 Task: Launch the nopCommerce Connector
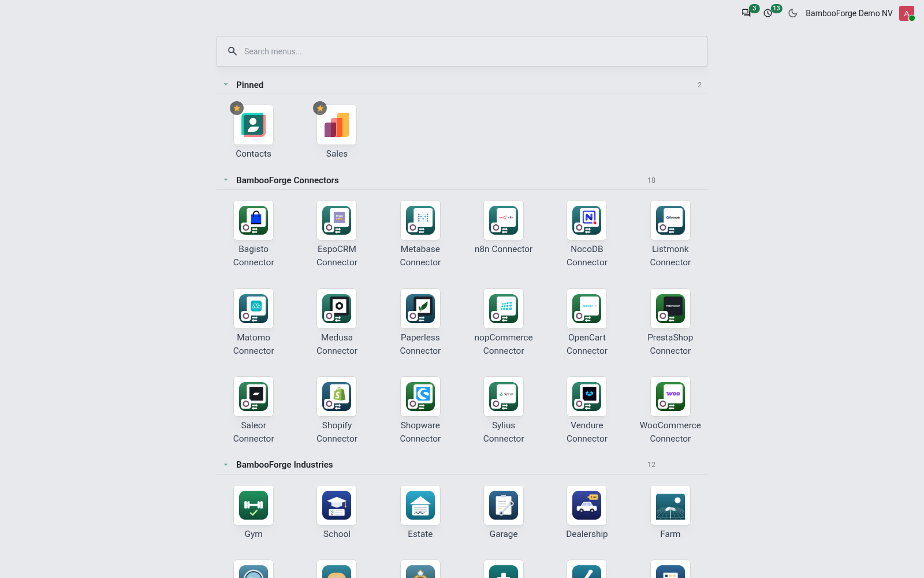tap(504, 309)
